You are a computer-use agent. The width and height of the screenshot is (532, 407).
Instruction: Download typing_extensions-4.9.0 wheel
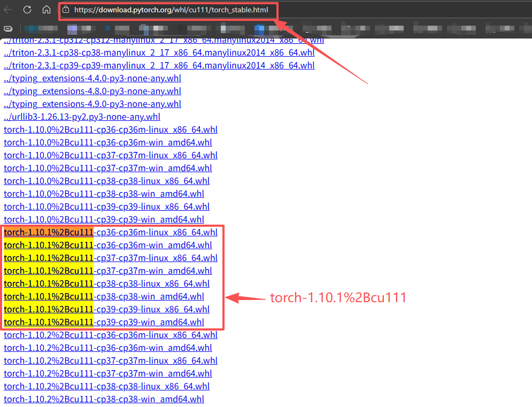92,104
